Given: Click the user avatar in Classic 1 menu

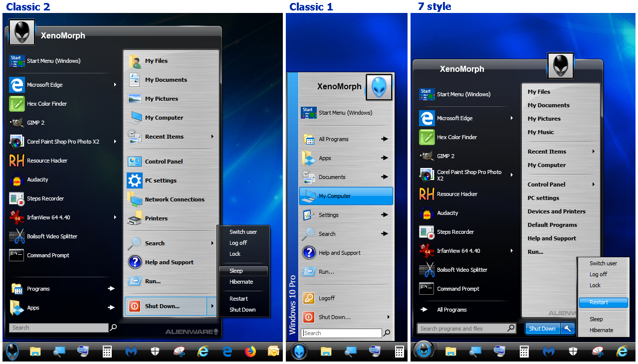Looking at the screenshot, I should tap(379, 87).
